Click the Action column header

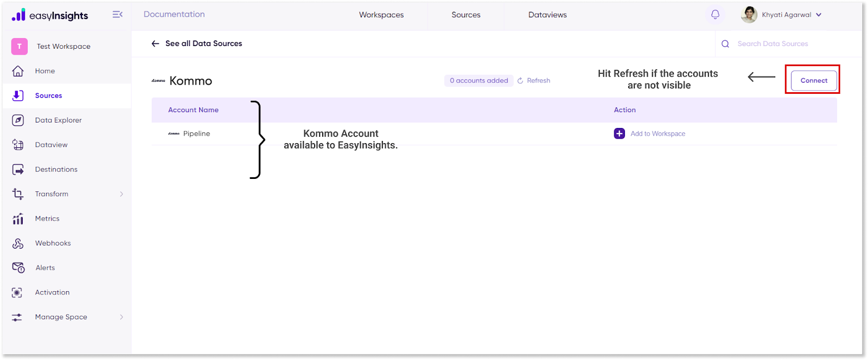pyautogui.click(x=624, y=110)
